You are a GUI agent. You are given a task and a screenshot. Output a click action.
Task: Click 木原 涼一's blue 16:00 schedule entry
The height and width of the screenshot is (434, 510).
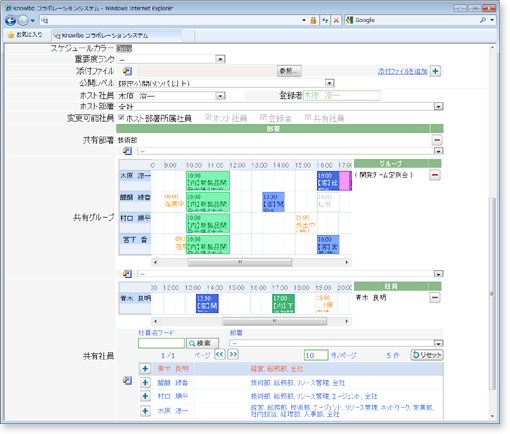coord(328,181)
